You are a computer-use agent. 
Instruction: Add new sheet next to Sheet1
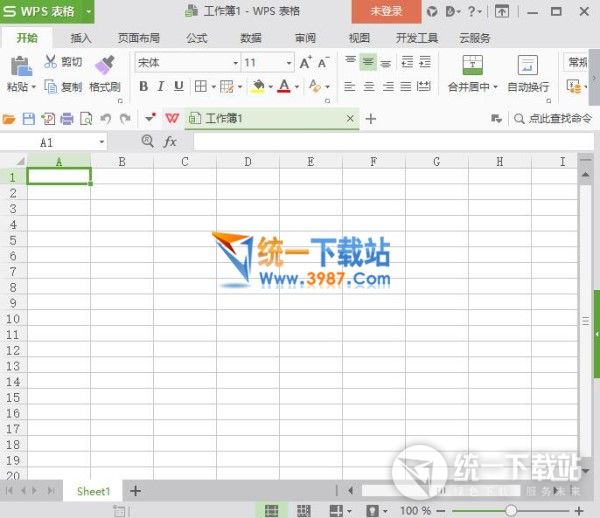[135, 490]
